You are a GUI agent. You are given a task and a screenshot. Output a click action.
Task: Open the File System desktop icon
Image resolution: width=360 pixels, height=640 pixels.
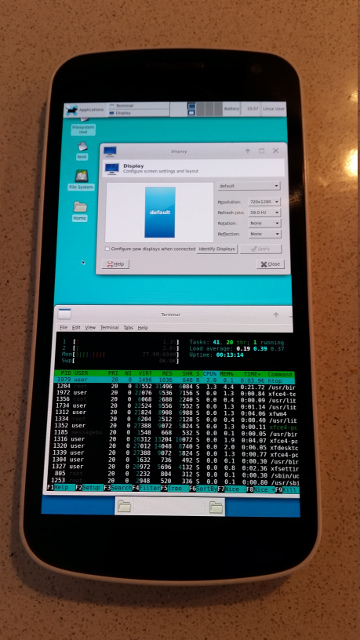[81, 176]
